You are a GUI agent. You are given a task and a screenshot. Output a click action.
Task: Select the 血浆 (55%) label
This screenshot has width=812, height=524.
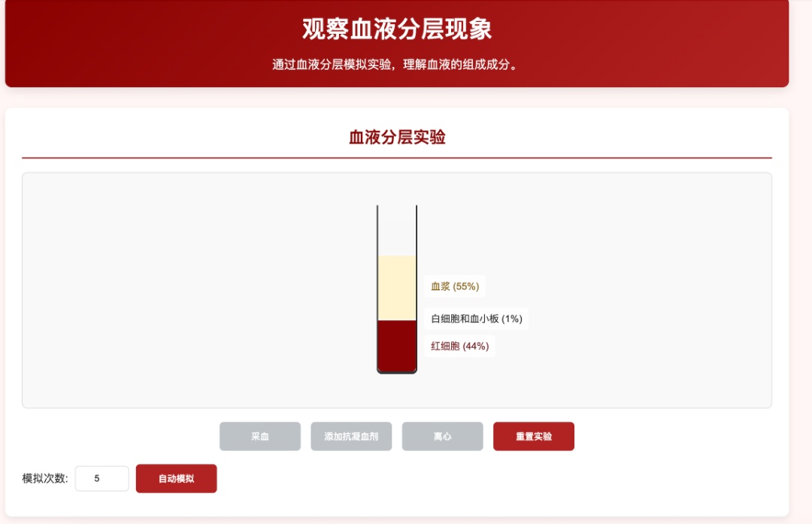tap(454, 286)
